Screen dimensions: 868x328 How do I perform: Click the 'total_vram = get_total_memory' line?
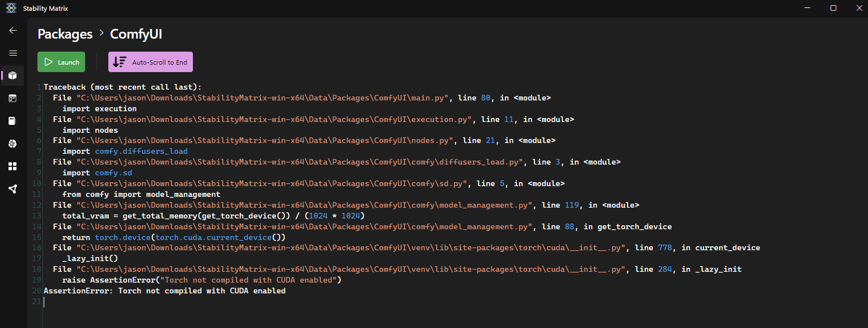(x=213, y=216)
